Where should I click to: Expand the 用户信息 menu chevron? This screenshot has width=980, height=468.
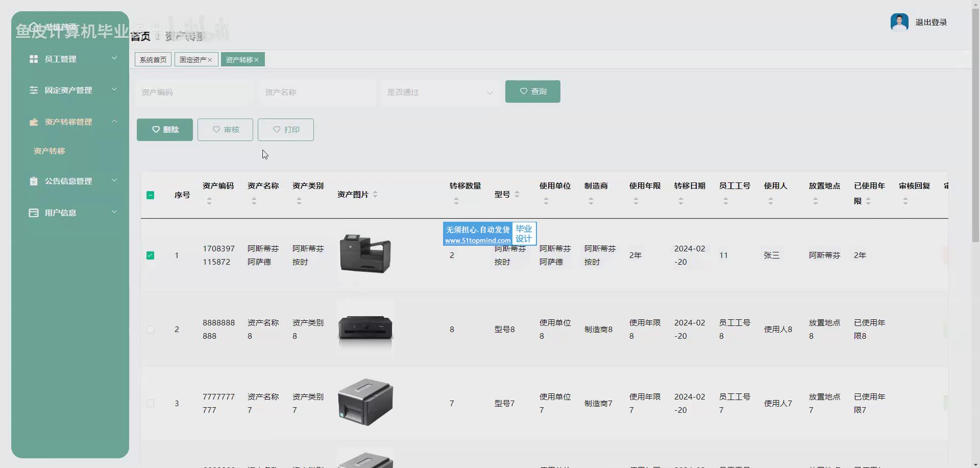tap(114, 212)
